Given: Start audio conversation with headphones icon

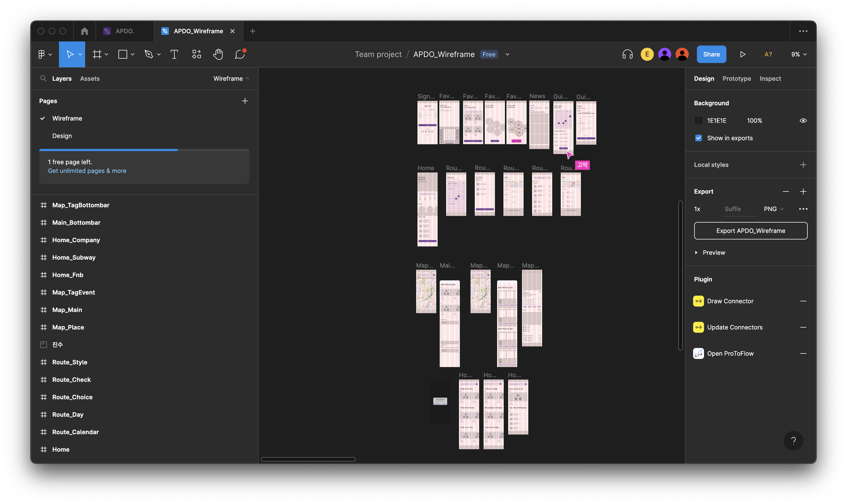Looking at the screenshot, I should pos(627,54).
